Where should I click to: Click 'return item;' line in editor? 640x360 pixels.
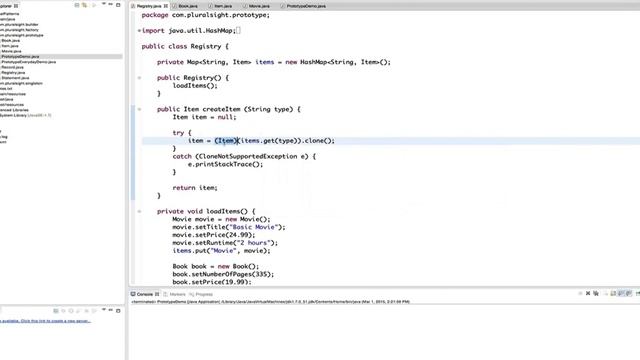click(195, 188)
